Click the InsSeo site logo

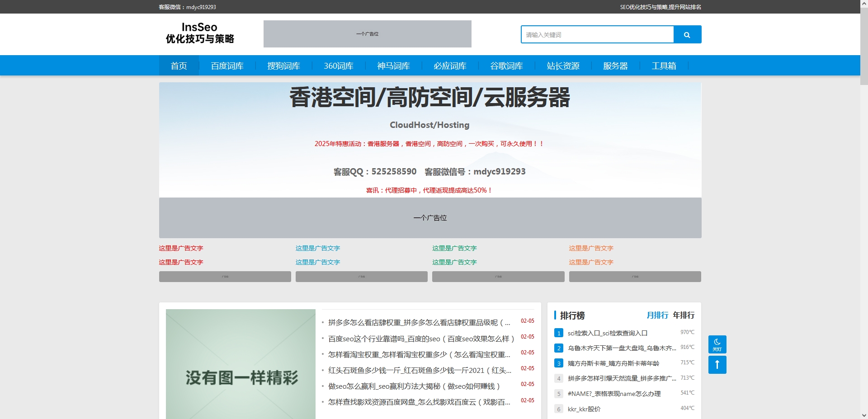pos(200,33)
